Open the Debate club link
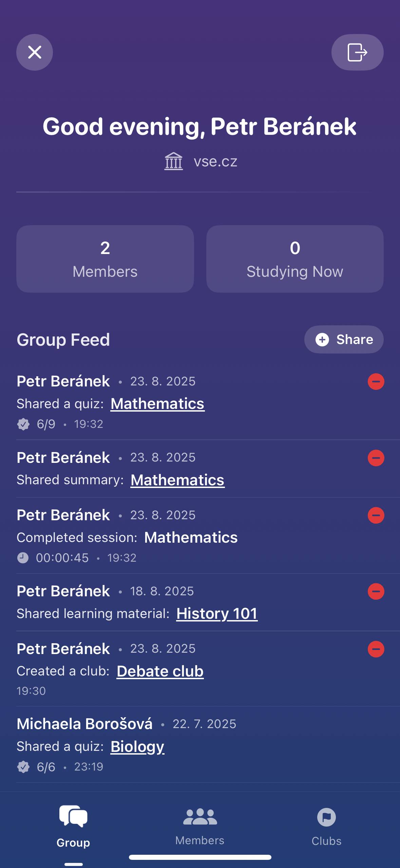The width and height of the screenshot is (400, 868). [x=160, y=671]
